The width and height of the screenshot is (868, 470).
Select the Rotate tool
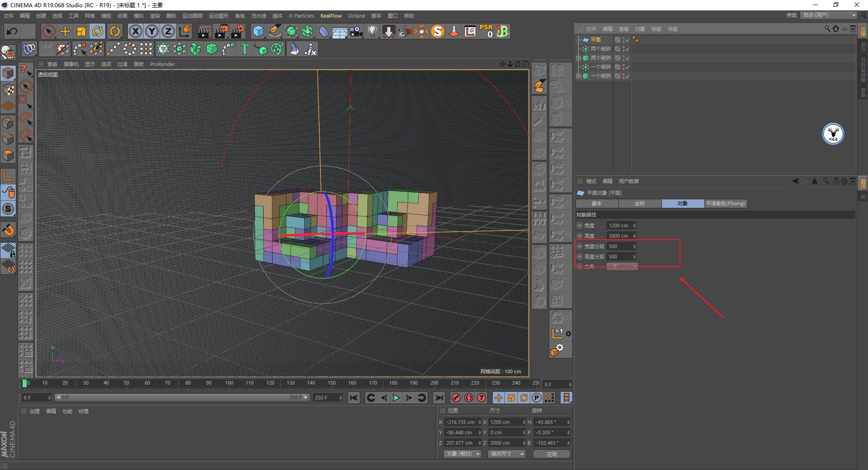(x=98, y=31)
